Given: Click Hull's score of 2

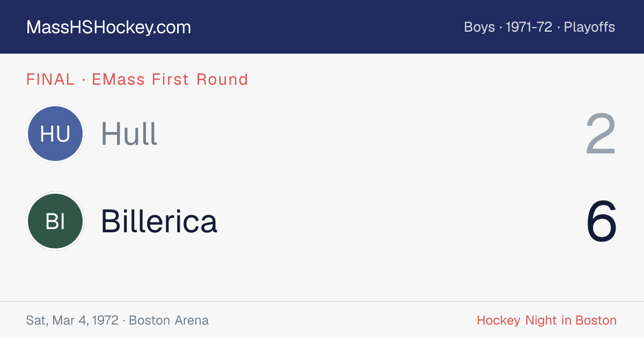Looking at the screenshot, I should pos(601,134).
